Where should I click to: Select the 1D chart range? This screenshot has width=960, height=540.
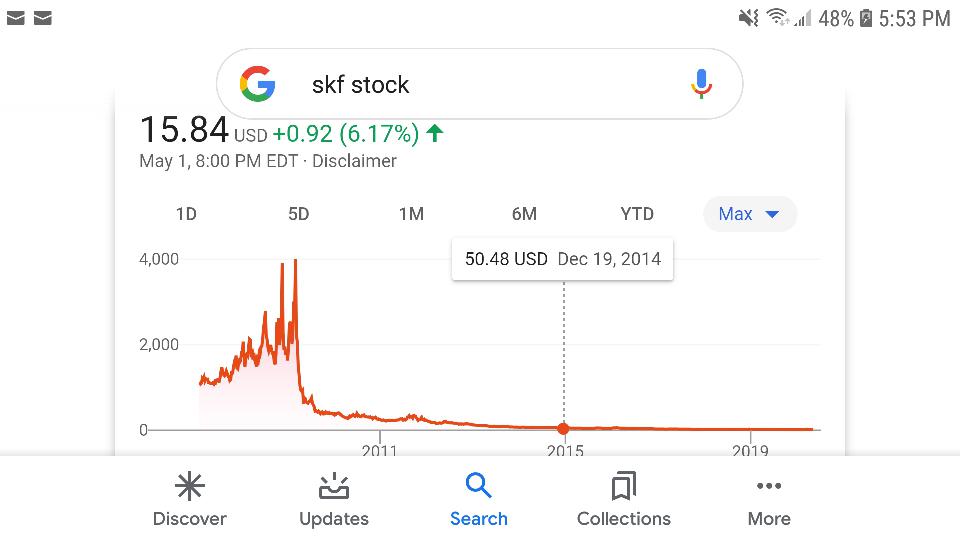(186, 214)
